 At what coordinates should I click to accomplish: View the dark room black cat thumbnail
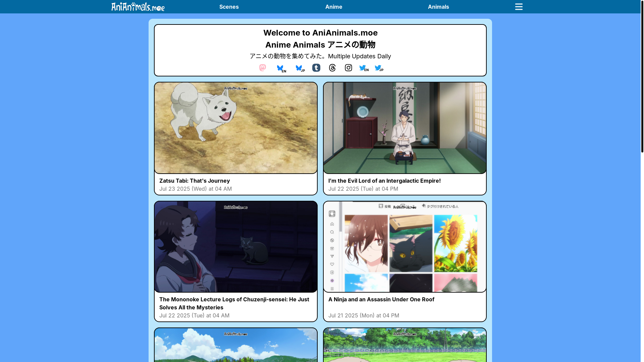pos(236,247)
